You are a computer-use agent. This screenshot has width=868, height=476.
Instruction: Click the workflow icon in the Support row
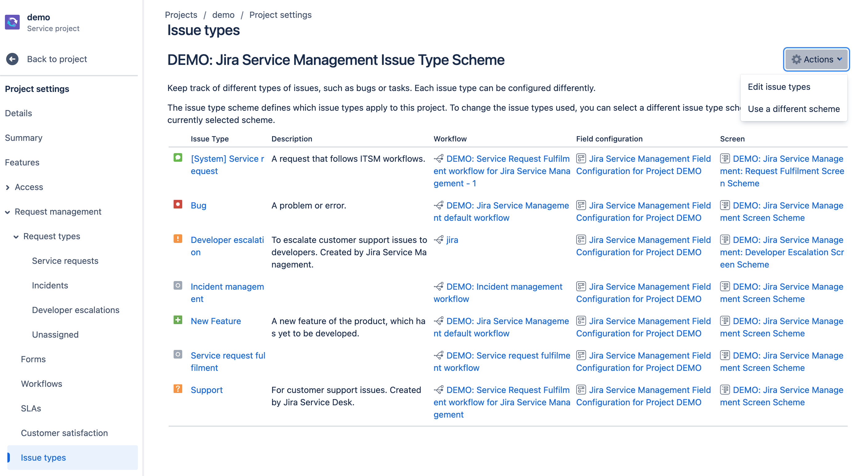pyautogui.click(x=438, y=390)
